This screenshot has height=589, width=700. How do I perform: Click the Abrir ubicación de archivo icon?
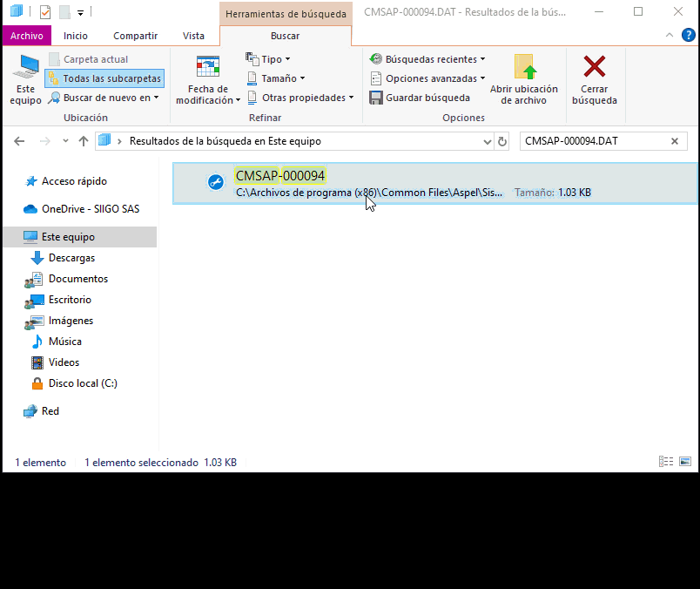(x=524, y=68)
